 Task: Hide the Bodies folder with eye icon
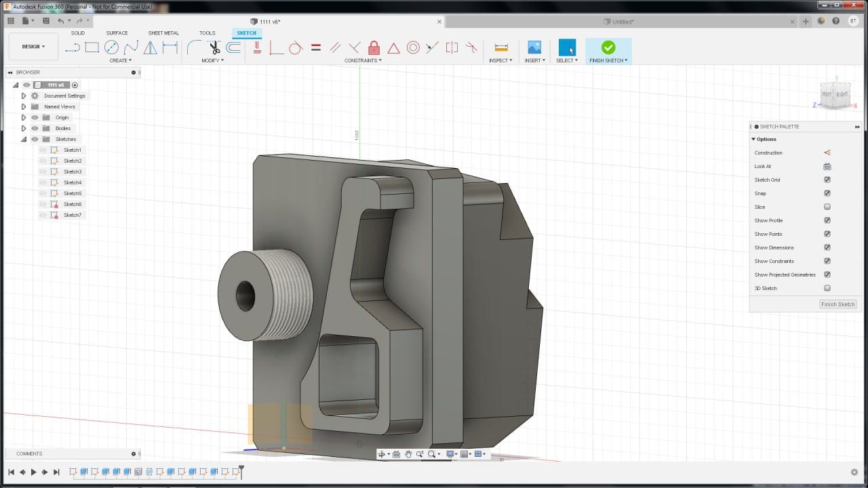coord(35,128)
